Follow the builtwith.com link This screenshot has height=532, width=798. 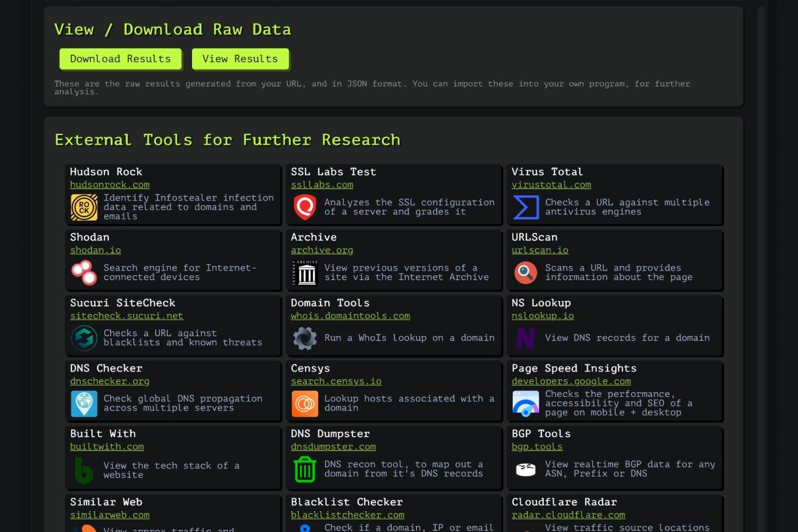[x=107, y=446]
